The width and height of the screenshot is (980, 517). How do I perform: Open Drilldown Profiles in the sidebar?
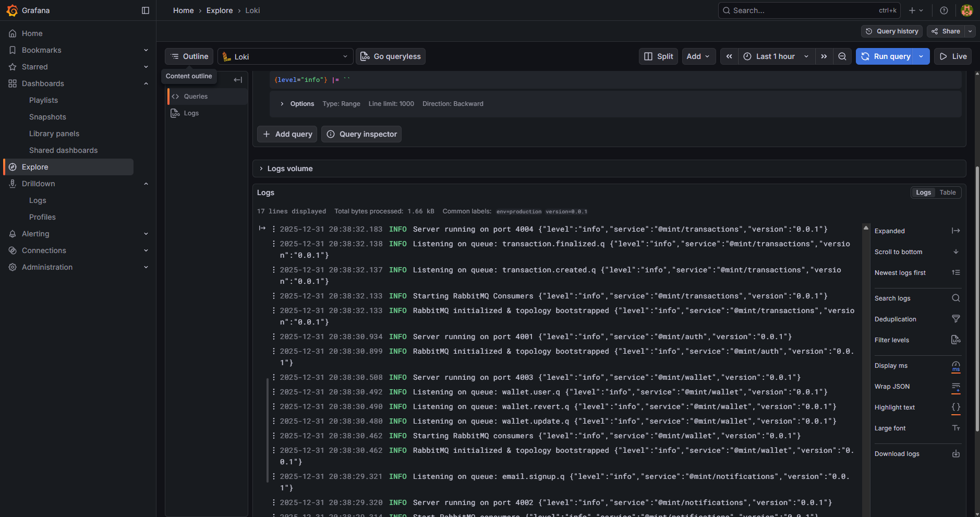[42, 217]
